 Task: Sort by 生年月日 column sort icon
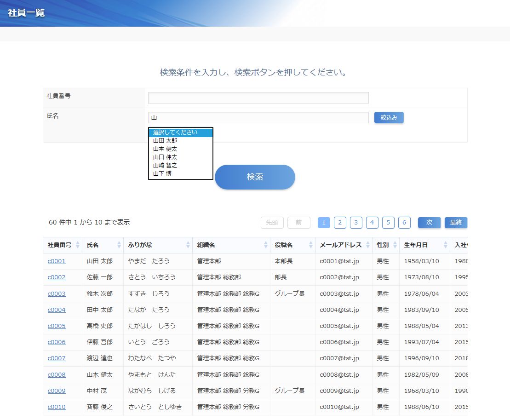pos(446,245)
